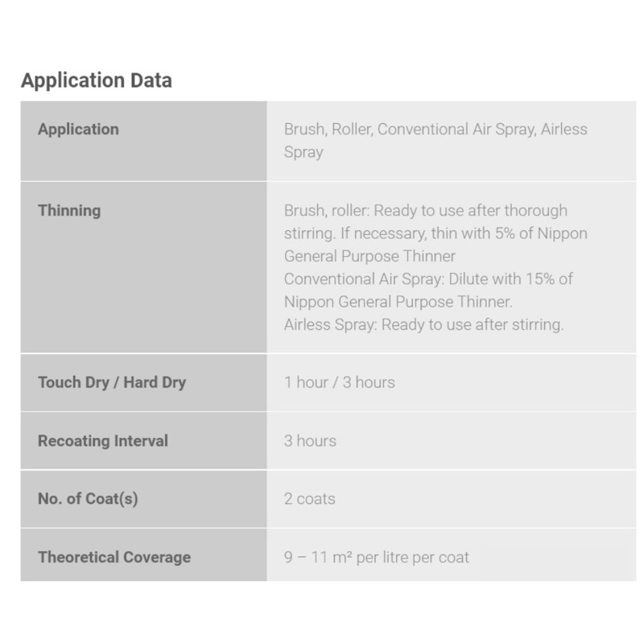Click the 'Airless Spray: Ready to use' line

click(423, 325)
